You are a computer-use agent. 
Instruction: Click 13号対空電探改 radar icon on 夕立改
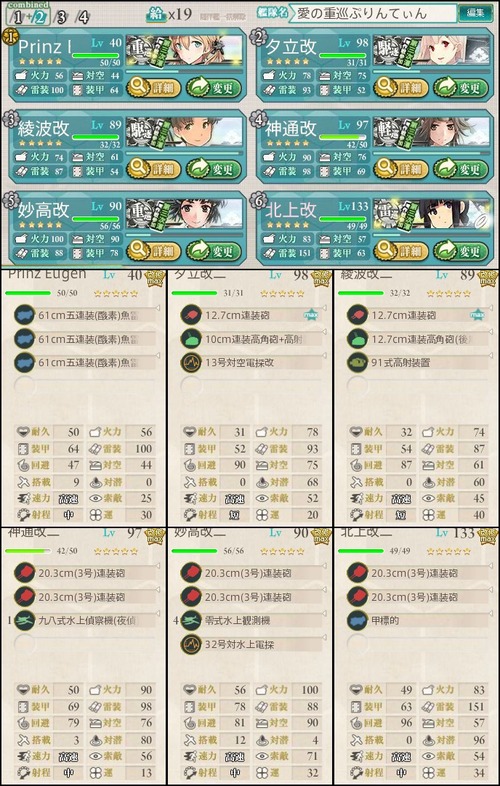point(190,362)
